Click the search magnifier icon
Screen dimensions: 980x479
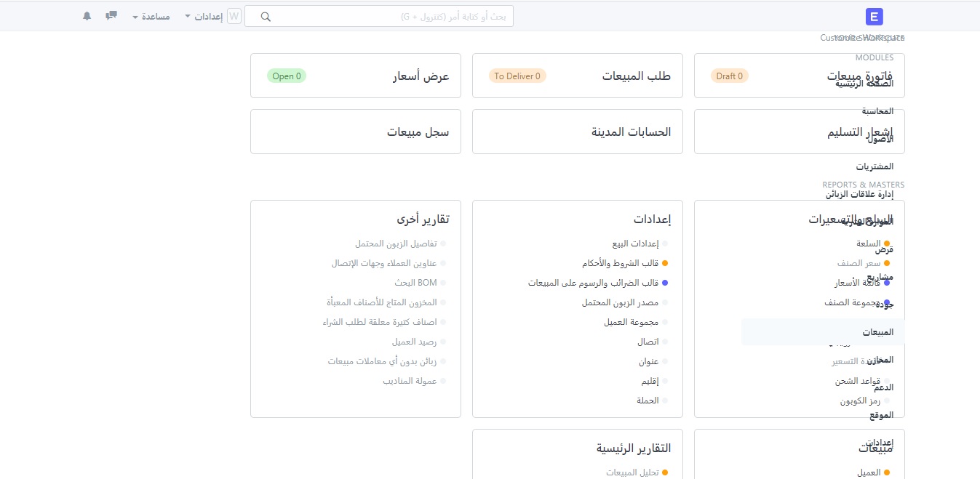point(265,15)
